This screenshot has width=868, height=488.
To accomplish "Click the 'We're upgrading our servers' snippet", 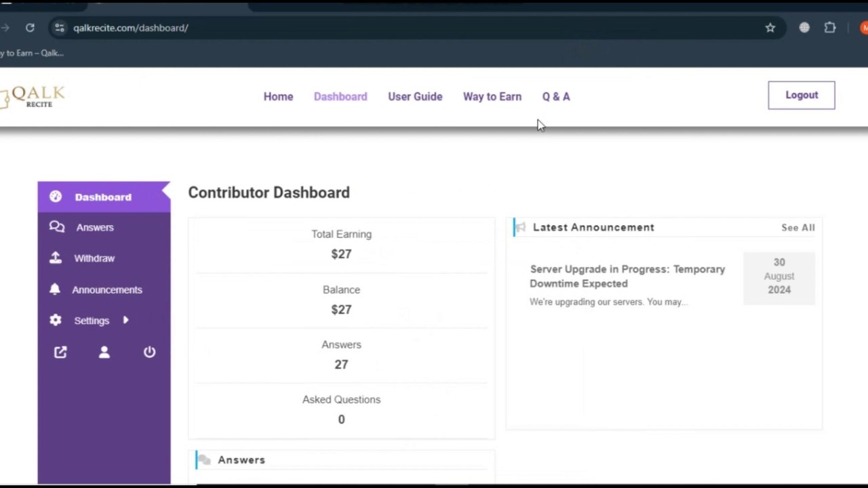I will point(608,302).
